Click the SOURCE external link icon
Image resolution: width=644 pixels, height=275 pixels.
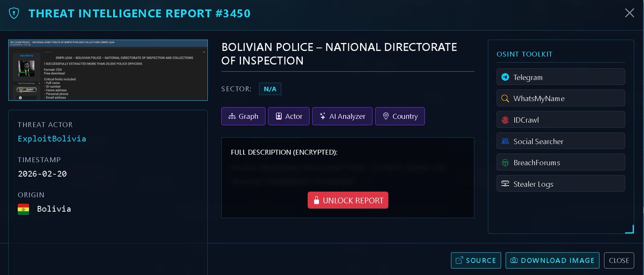(x=459, y=260)
